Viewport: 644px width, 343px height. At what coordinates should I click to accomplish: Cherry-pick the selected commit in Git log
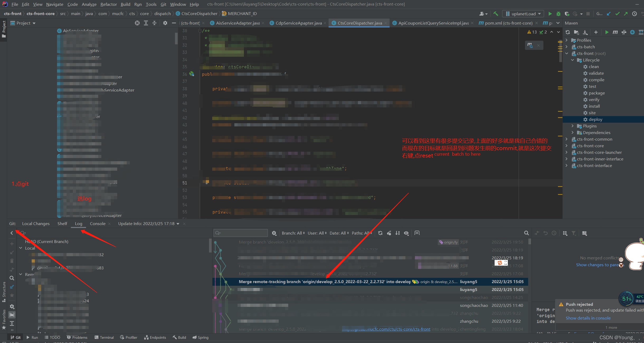[389, 233]
